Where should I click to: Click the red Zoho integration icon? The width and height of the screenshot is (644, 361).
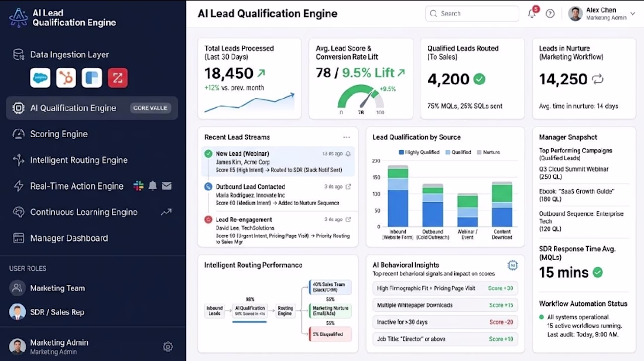[118, 78]
